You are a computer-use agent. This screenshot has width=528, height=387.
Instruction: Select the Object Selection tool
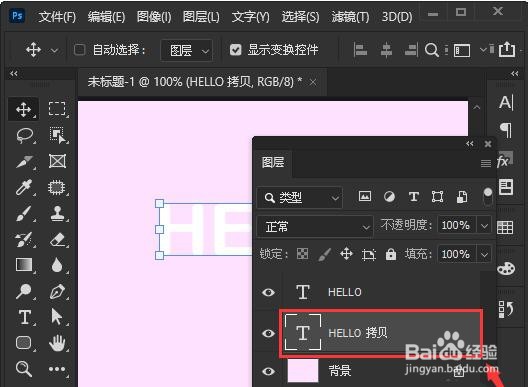point(57,135)
